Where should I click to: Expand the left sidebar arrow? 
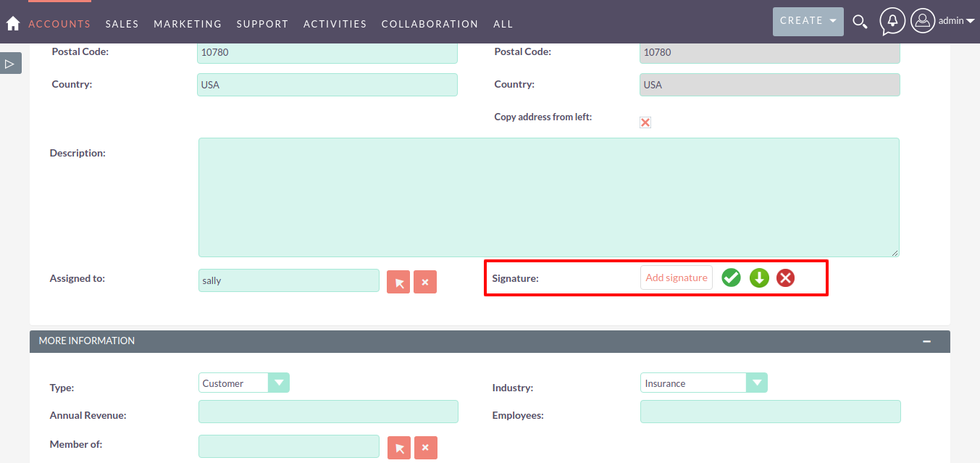[x=10, y=63]
